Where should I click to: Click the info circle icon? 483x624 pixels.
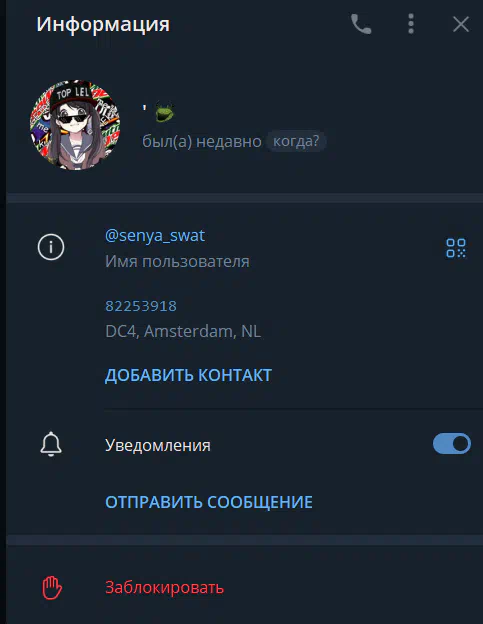click(x=51, y=247)
